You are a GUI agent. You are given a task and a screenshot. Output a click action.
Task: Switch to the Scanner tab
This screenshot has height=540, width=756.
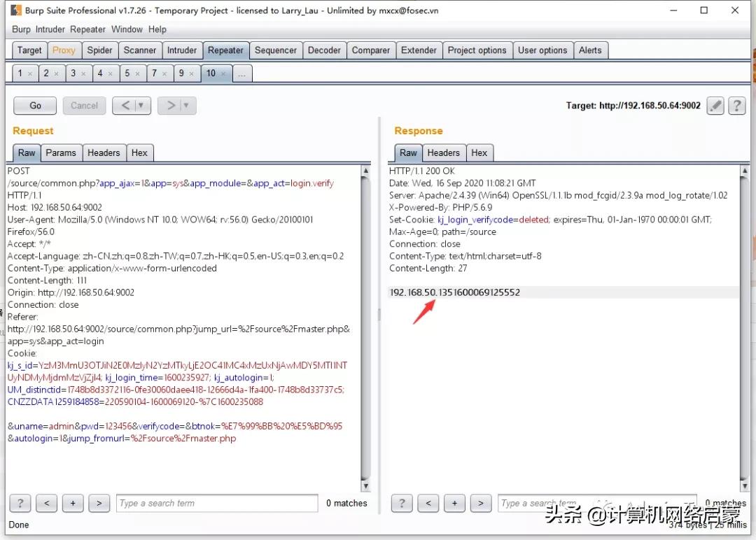tap(140, 50)
